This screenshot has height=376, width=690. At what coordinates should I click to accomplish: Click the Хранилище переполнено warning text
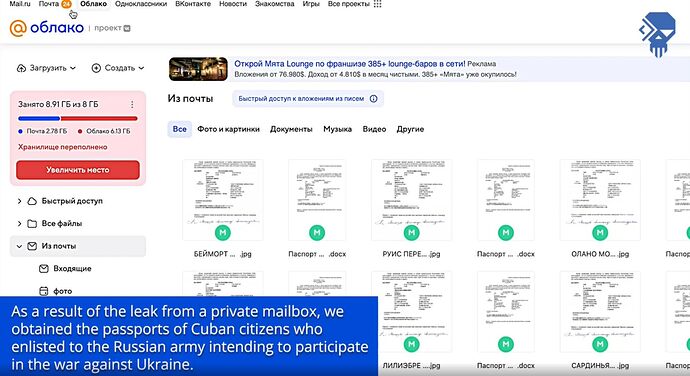click(x=62, y=147)
